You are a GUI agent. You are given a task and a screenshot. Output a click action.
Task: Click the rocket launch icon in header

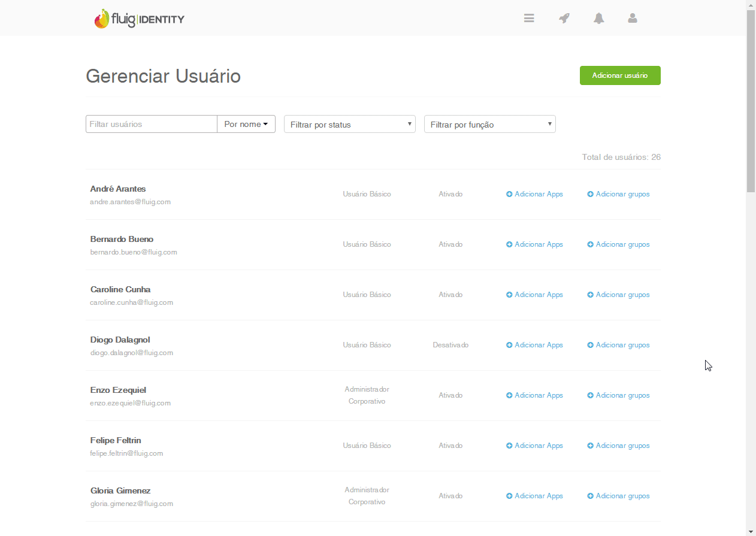[x=564, y=19]
